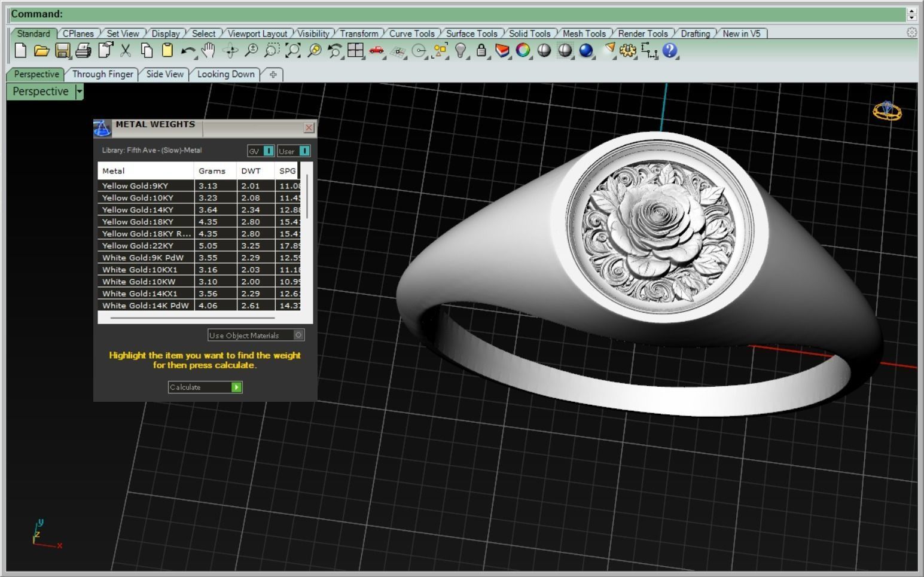
Task: Click the Perspective viewport title label
Action: point(41,91)
